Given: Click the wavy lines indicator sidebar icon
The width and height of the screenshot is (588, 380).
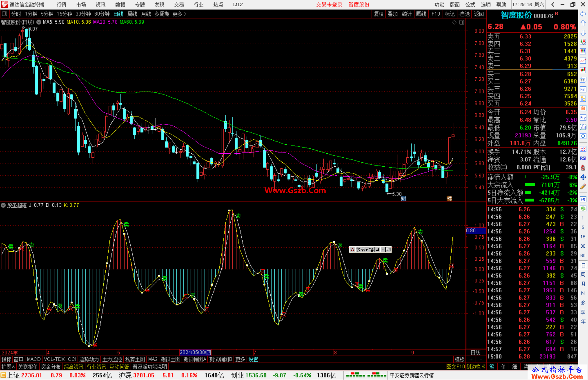Looking at the screenshot, I should (x=583, y=149).
